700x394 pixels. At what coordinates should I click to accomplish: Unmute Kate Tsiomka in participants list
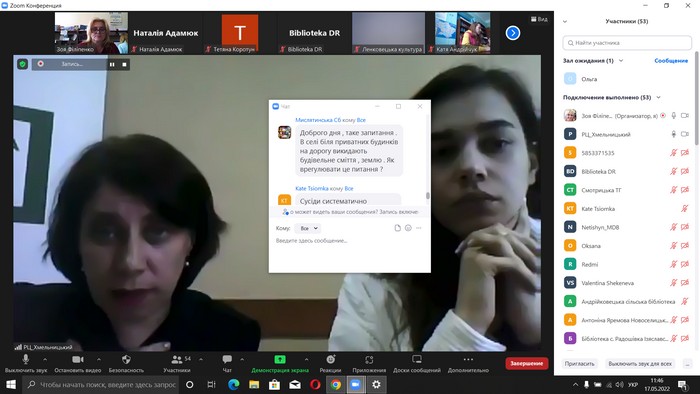tap(684, 208)
